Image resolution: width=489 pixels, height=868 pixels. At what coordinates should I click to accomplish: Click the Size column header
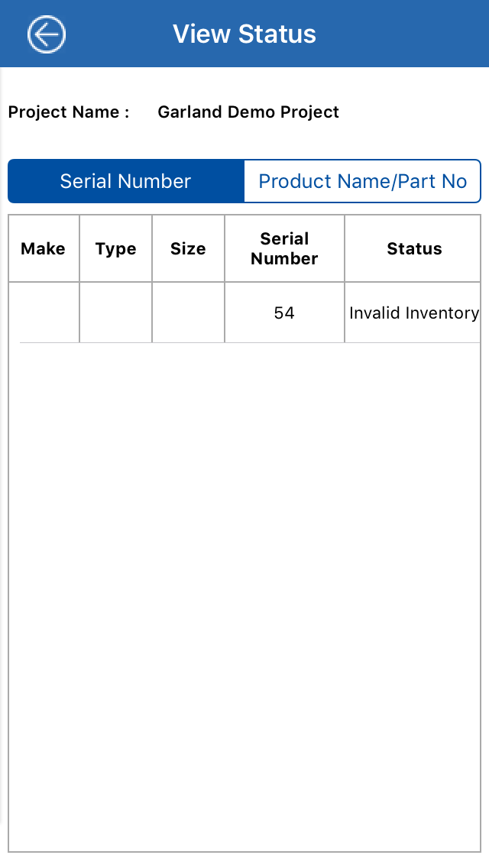pos(188,248)
